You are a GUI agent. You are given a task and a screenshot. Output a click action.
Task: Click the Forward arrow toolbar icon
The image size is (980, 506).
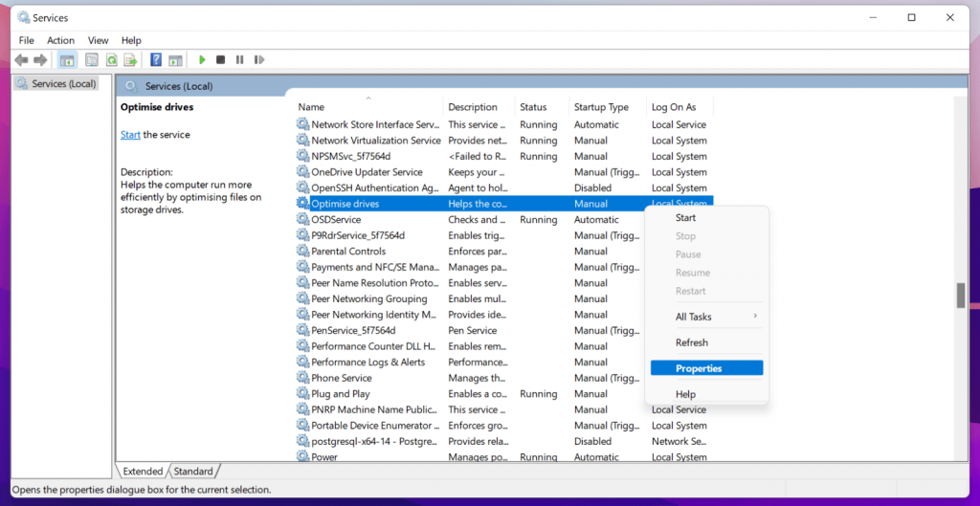pos(40,60)
